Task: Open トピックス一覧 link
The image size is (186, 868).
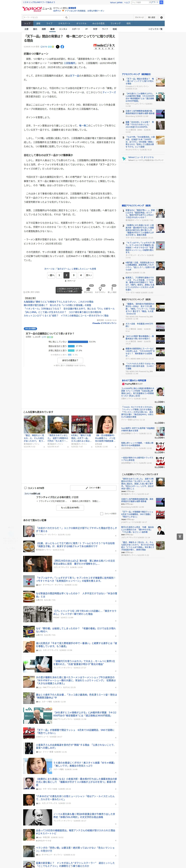Action: click(x=155, y=29)
